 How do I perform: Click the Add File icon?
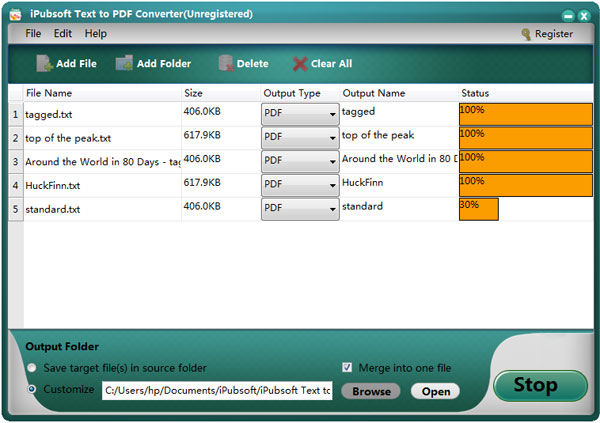click(x=44, y=64)
